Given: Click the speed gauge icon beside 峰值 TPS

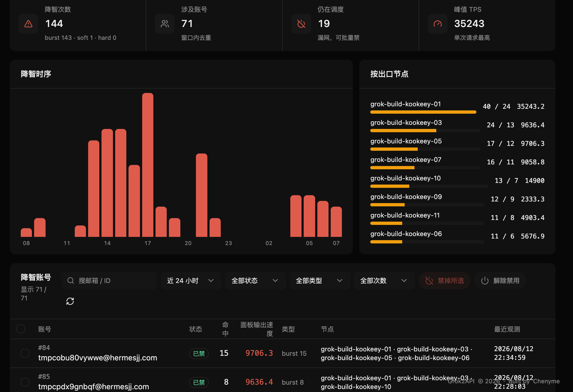Looking at the screenshot, I should (x=438, y=24).
